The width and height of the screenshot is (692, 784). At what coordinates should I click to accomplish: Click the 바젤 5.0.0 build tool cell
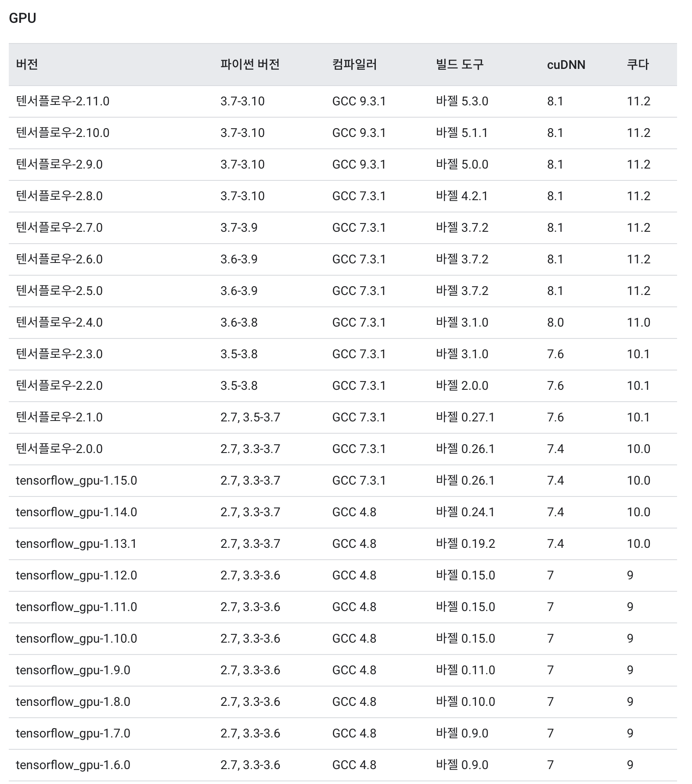coord(462,165)
